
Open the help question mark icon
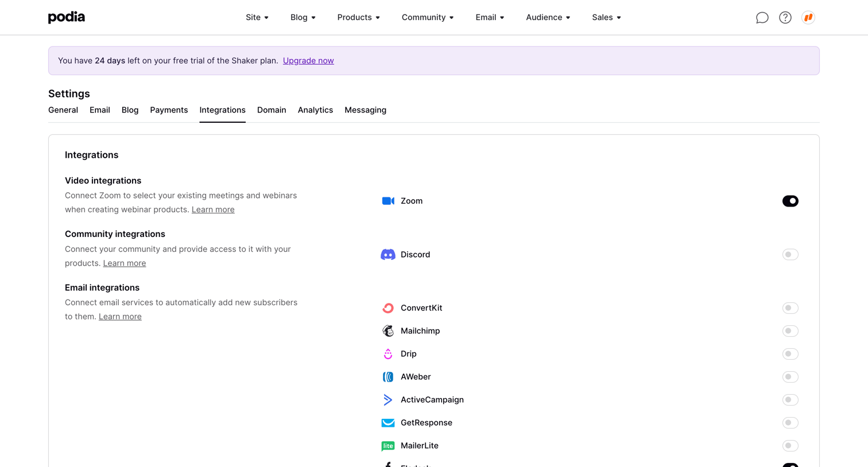785,18
